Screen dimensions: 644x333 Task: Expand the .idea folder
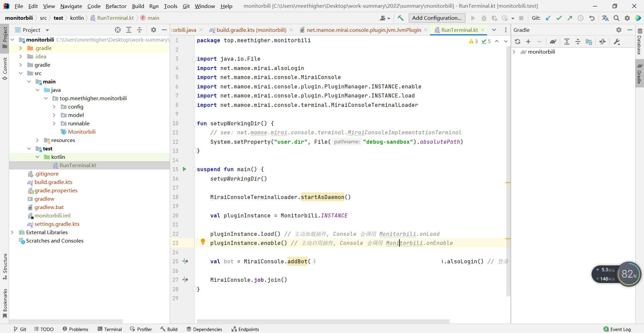pyautogui.click(x=20, y=57)
